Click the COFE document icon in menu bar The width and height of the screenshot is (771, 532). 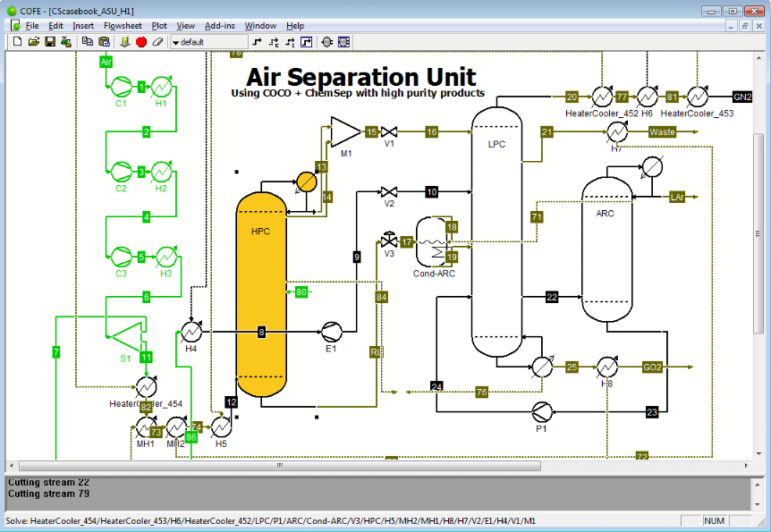[16, 26]
